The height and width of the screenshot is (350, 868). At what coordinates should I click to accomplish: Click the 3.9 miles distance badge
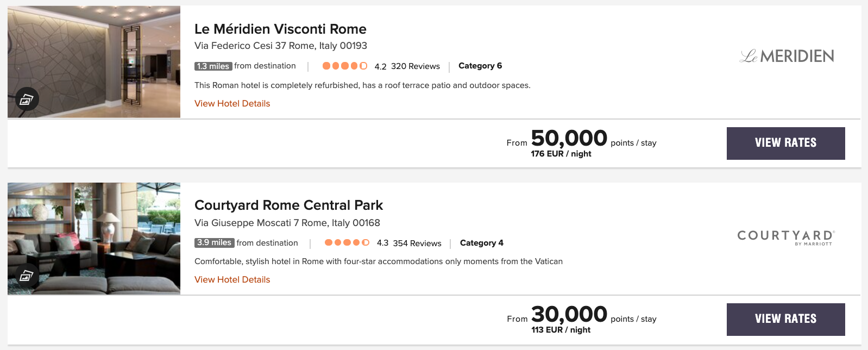point(214,243)
